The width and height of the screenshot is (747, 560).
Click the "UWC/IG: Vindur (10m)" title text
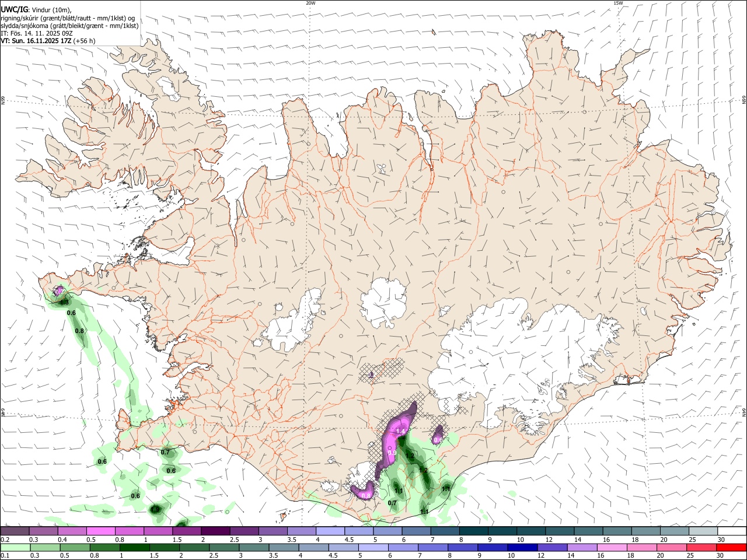click(x=36, y=10)
